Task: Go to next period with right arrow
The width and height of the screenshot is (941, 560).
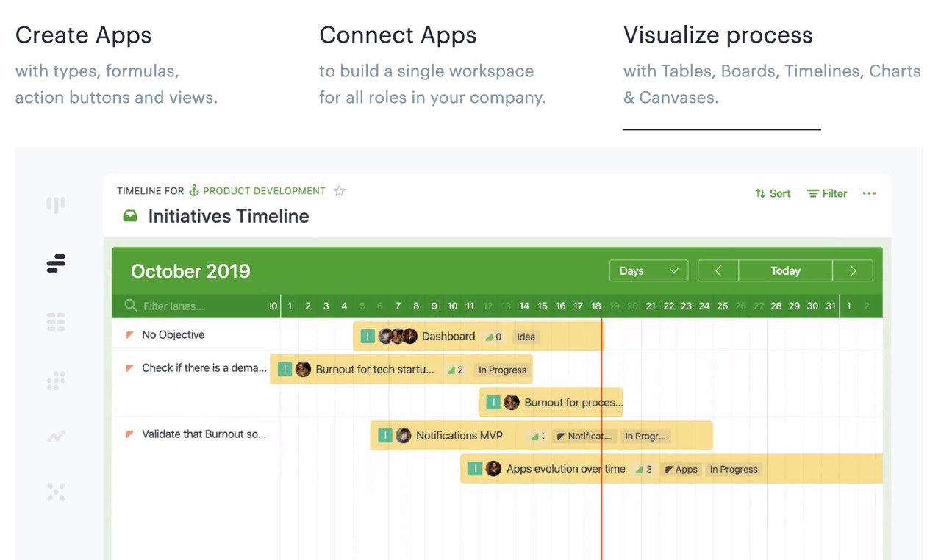Action: click(853, 271)
